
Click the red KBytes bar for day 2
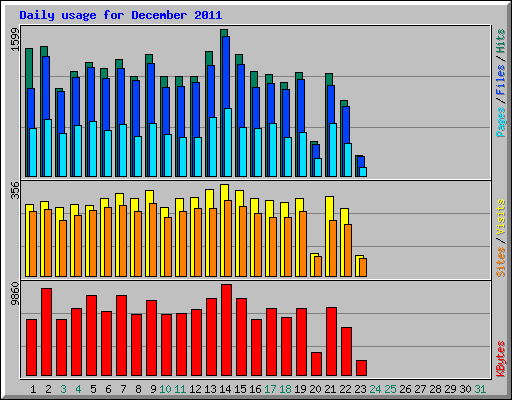click(x=46, y=332)
